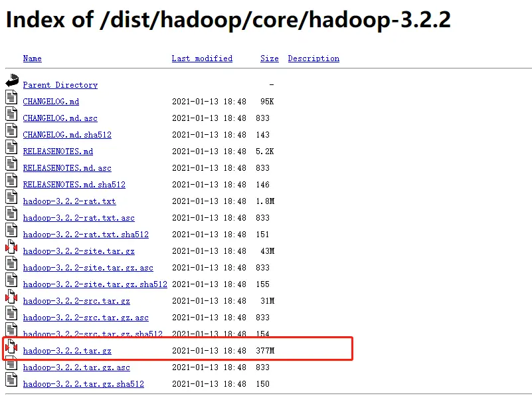Image resolution: width=532 pixels, height=404 pixels.
Task: Click the Parent Directory back arrow icon
Action: (11, 81)
